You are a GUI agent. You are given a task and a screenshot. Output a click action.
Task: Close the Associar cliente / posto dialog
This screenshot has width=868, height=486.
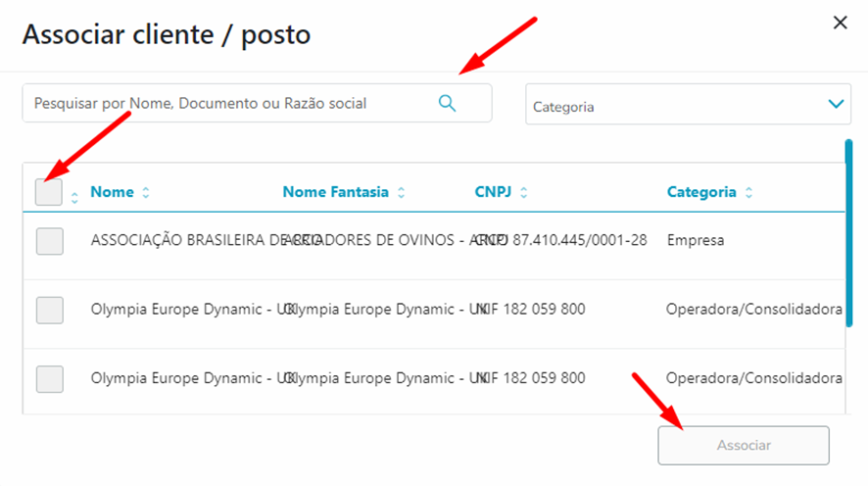click(x=840, y=23)
